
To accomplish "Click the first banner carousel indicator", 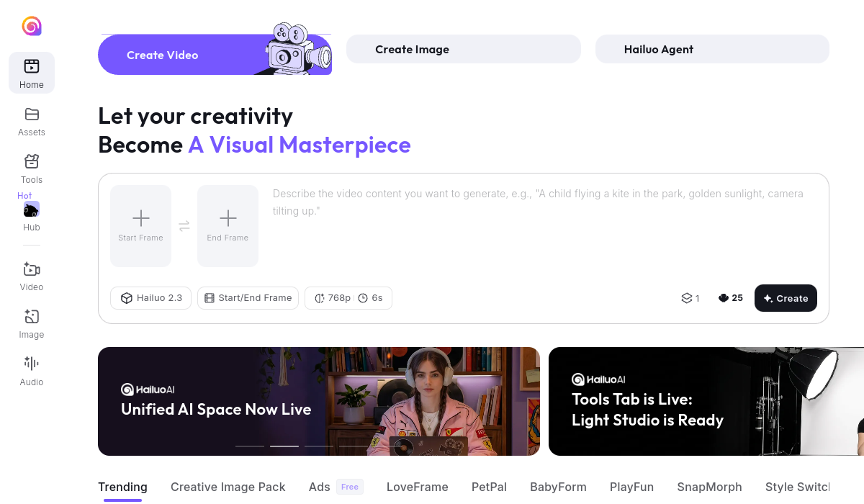I will pyautogui.click(x=250, y=446).
